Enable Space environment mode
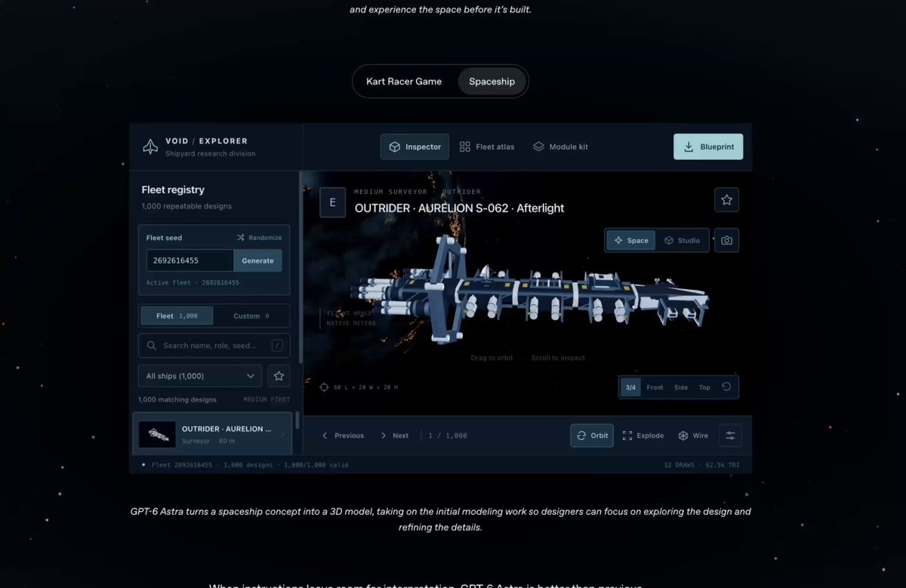The width and height of the screenshot is (906, 588). point(631,241)
